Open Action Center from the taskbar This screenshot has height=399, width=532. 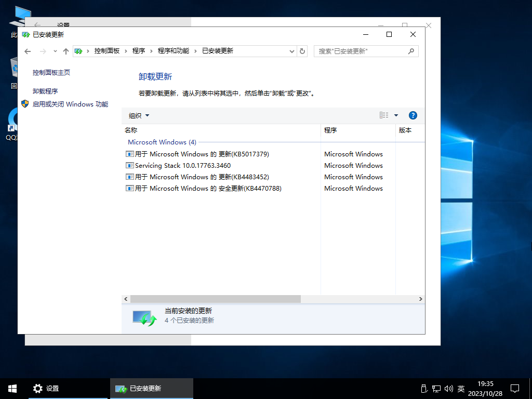[x=514, y=388]
